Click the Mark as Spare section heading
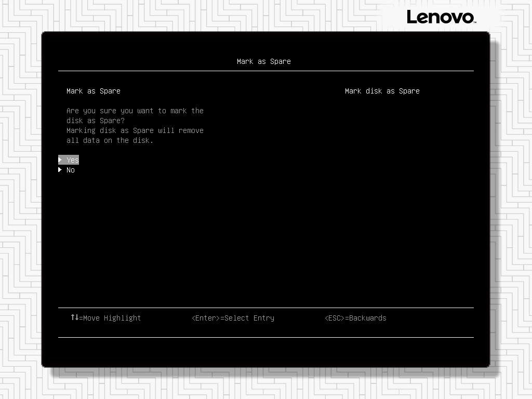This screenshot has width=532, height=399. tap(93, 90)
